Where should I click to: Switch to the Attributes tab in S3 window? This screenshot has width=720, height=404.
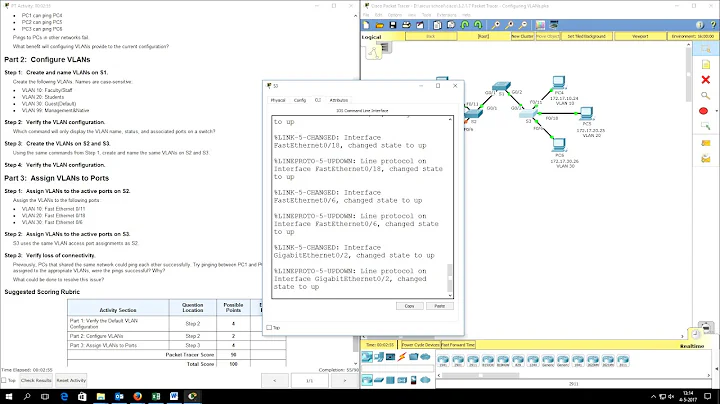(339, 100)
